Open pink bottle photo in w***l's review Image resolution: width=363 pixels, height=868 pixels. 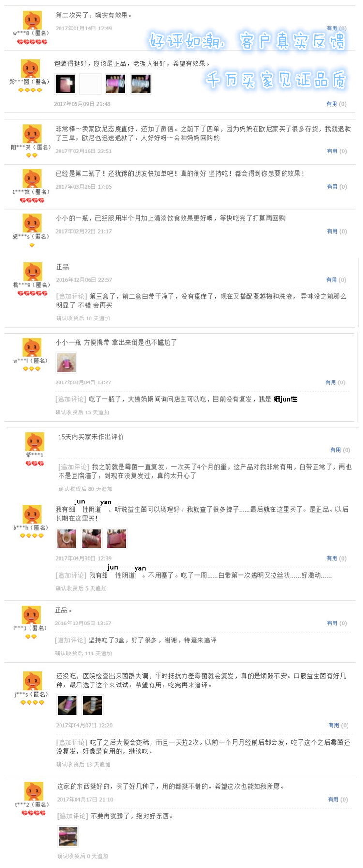66,363
